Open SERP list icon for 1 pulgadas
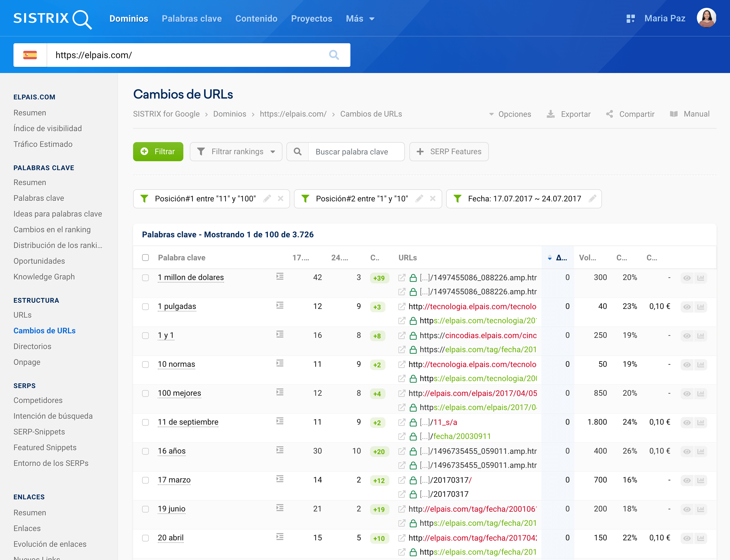The height and width of the screenshot is (560, 730). pos(280,306)
